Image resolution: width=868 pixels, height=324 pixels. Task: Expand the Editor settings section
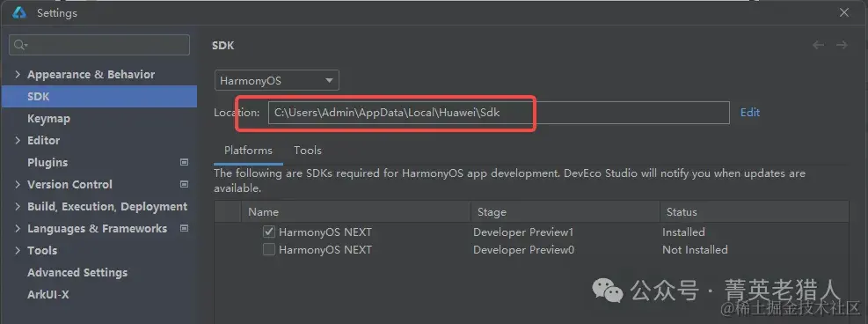tap(18, 140)
